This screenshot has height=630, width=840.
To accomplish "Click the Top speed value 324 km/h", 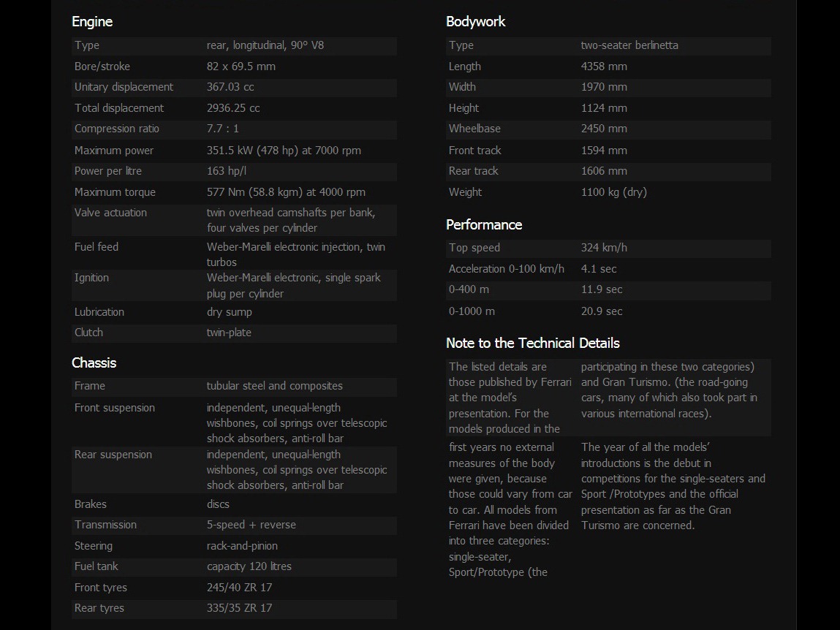I will [604, 248].
